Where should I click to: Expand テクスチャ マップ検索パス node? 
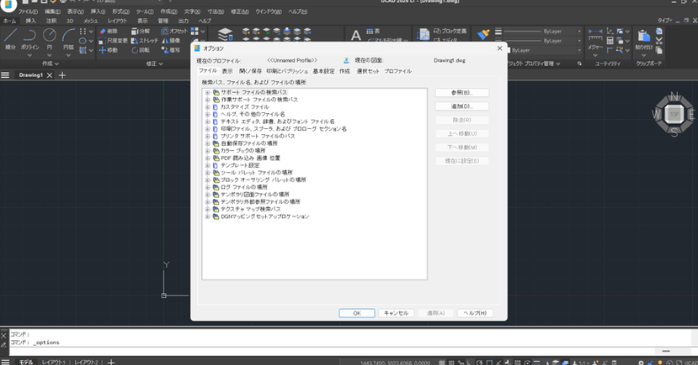coord(207,209)
